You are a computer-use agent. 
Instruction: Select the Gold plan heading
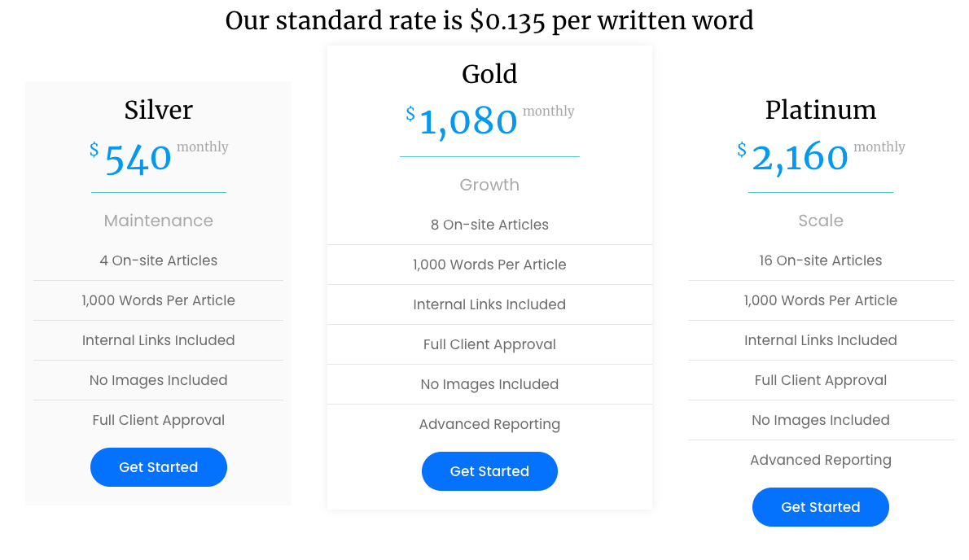click(x=489, y=74)
